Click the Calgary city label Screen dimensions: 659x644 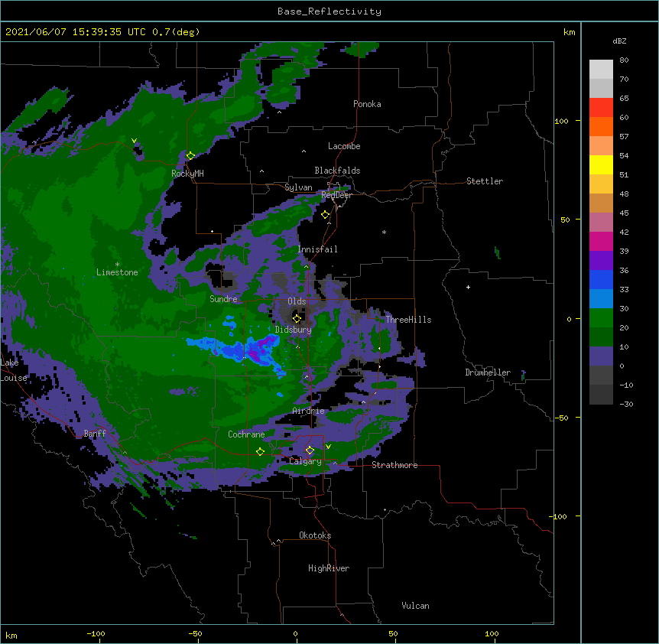click(305, 461)
